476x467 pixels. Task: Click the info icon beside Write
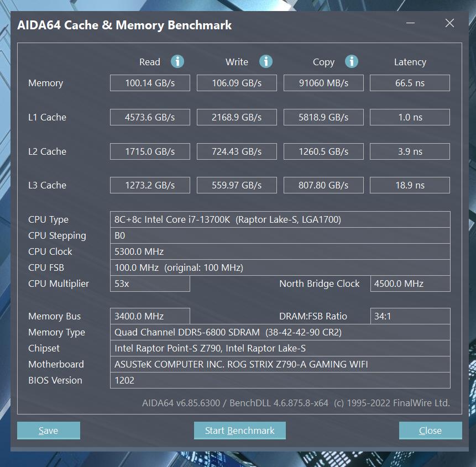[x=266, y=61]
